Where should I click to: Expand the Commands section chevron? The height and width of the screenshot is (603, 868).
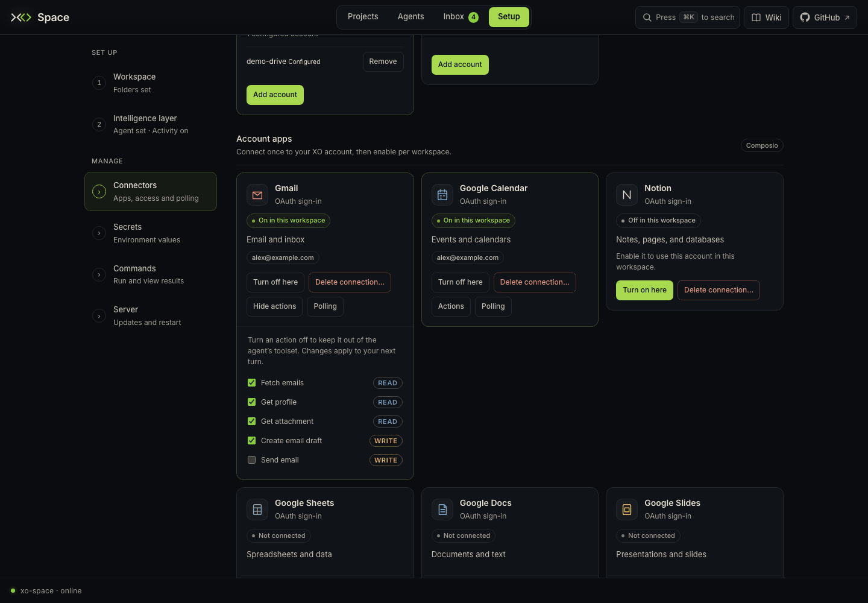(99, 274)
